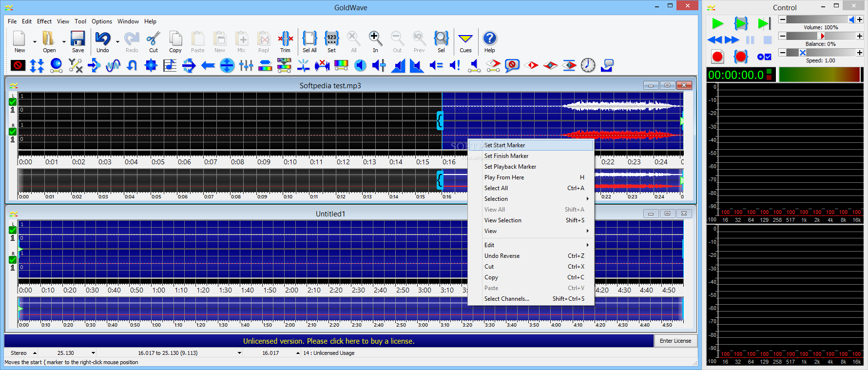This screenshot has height=370, width=868.
Task: Open the Effect menu
Action: [44, 21]
